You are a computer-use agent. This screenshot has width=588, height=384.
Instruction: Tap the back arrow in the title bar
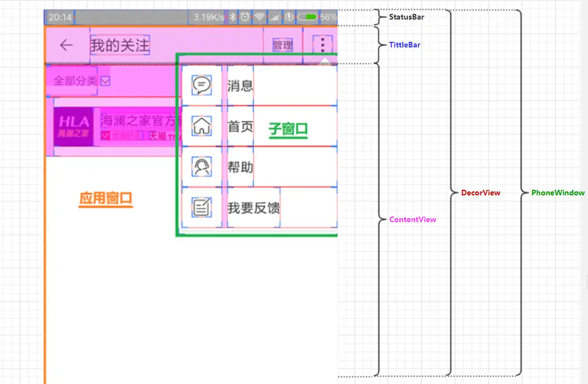[x=66, y=45]
